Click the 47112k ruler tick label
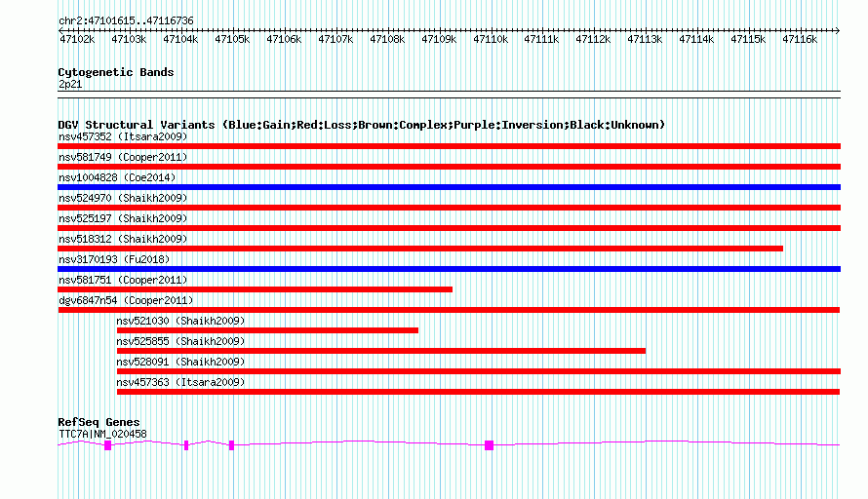 pos(593,39)
